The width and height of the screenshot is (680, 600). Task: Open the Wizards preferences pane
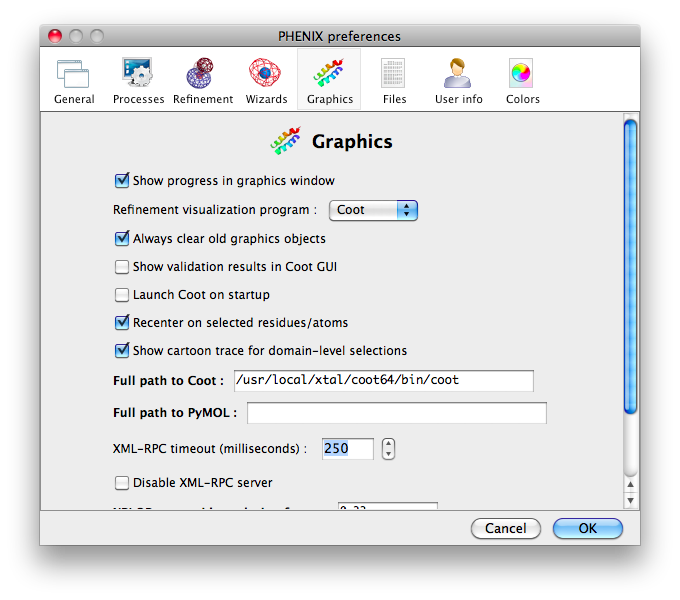266,80
